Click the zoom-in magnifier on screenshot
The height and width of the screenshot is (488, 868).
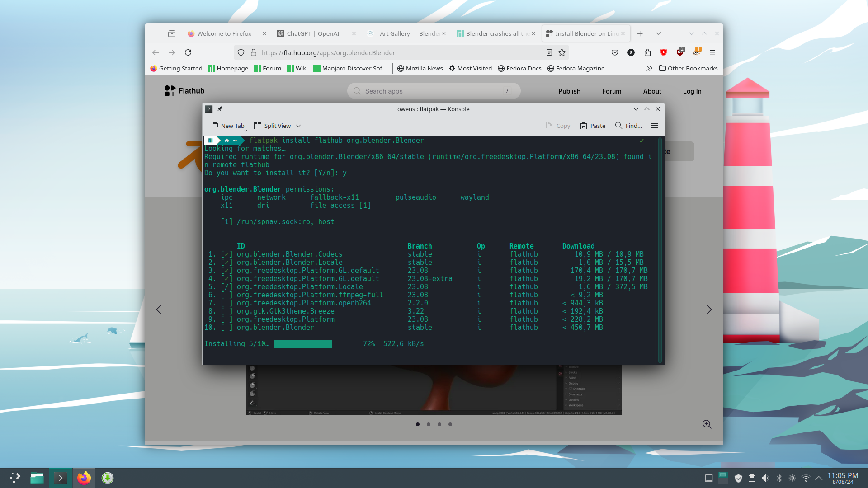point(707,424)
